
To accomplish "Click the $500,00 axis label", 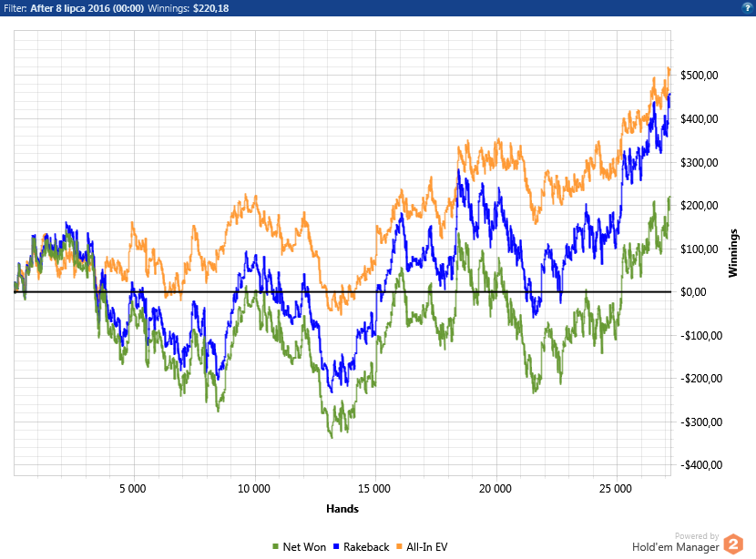I will point(700,76).
